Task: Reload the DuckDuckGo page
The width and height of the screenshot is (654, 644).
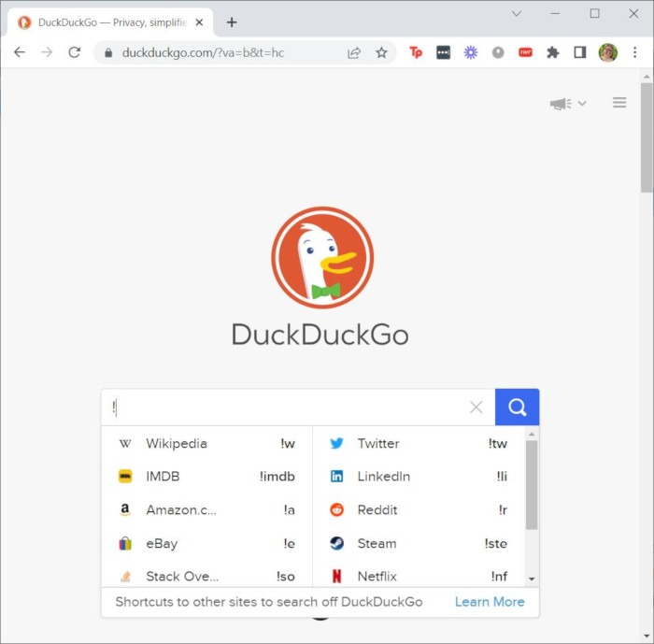Action: [x=74, y=52]
